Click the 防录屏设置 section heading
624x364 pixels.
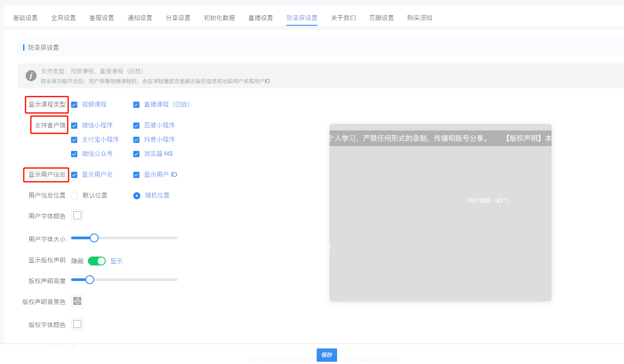tap(44, 47)
